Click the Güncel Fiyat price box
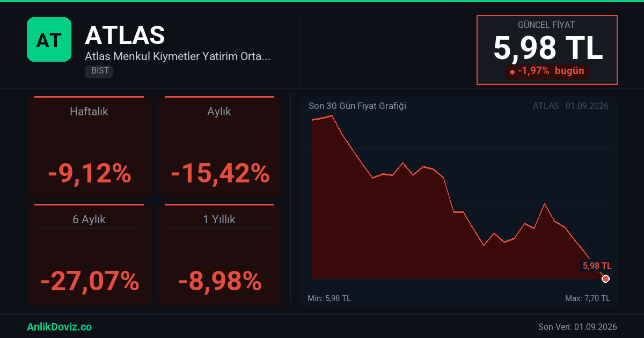 (x=547, y=50)
